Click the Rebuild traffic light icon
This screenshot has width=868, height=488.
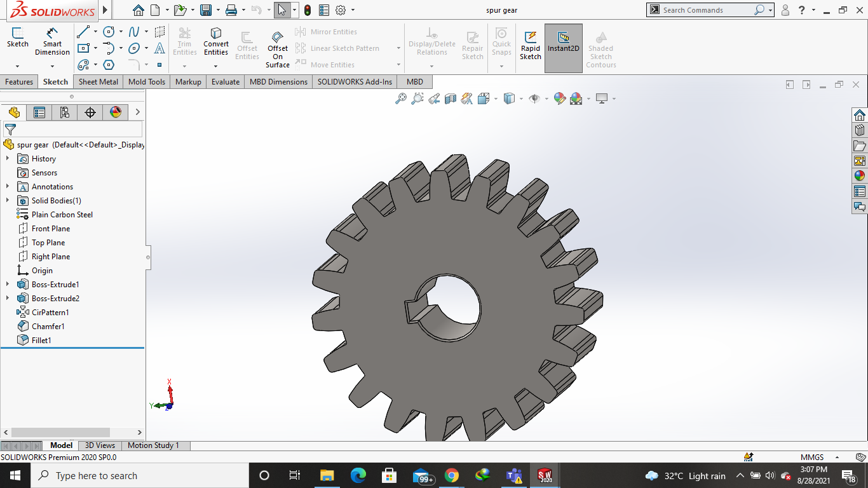click(308, 10)
